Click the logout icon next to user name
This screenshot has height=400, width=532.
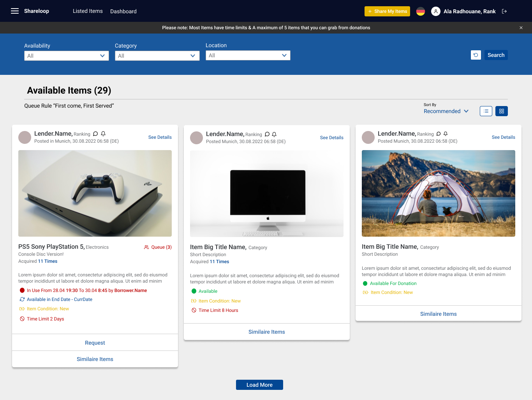(504, 11)
